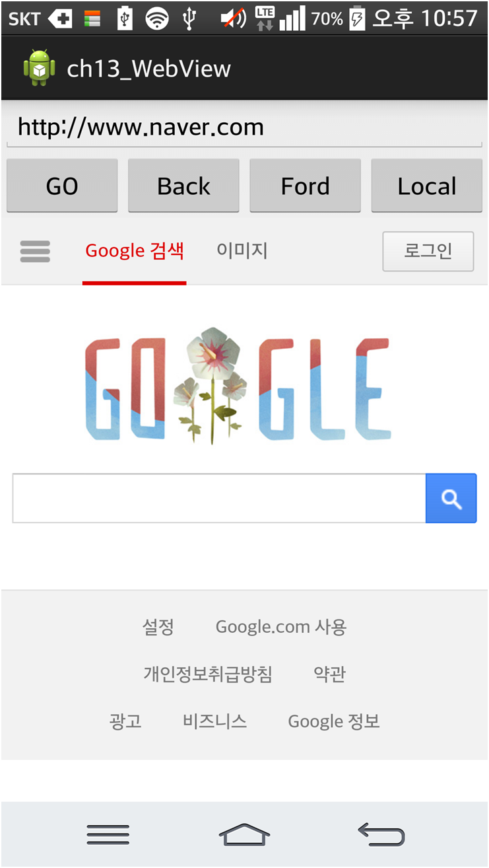The image size is (489, 868).
Task: Click the 로그인 button
Action: click(x=428, y=251)
